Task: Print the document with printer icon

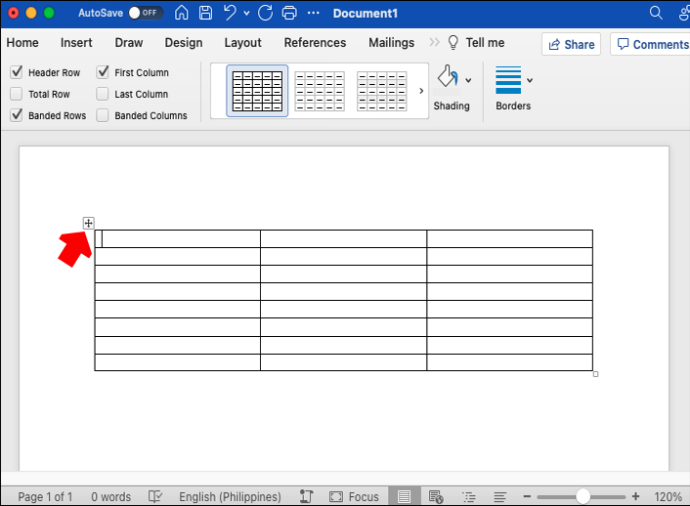Action: pos(289,13)
